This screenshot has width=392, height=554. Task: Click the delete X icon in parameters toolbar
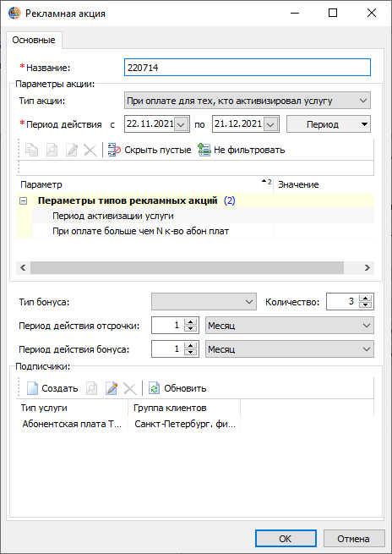[x=90, y=151]
